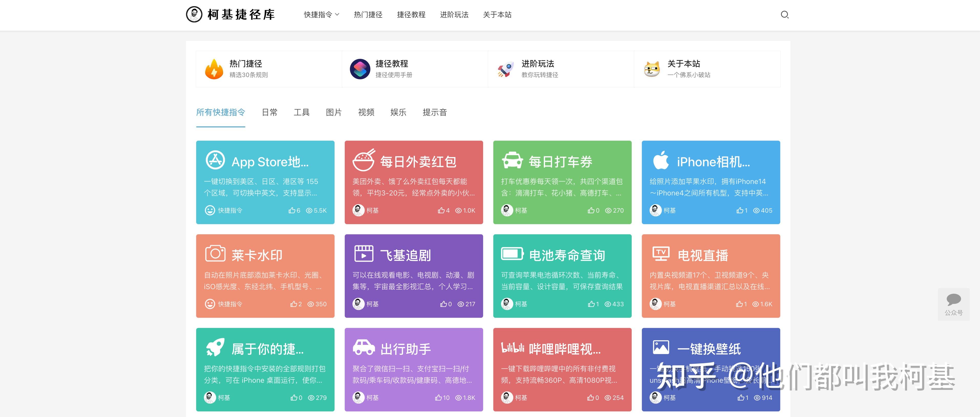Like the 出行助手 card via thumbs-up
The width and height of the screenshot is (980, 417).
[x=438, y=398]
